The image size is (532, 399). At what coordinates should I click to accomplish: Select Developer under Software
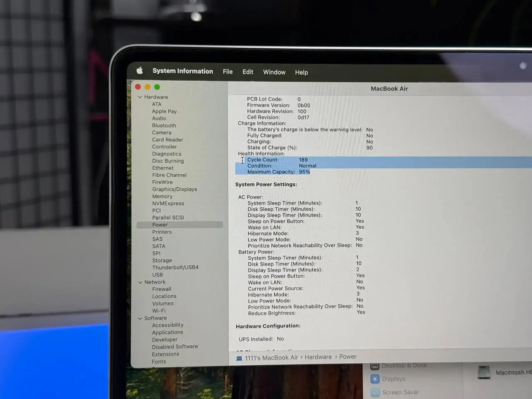(x=165, y=340)
